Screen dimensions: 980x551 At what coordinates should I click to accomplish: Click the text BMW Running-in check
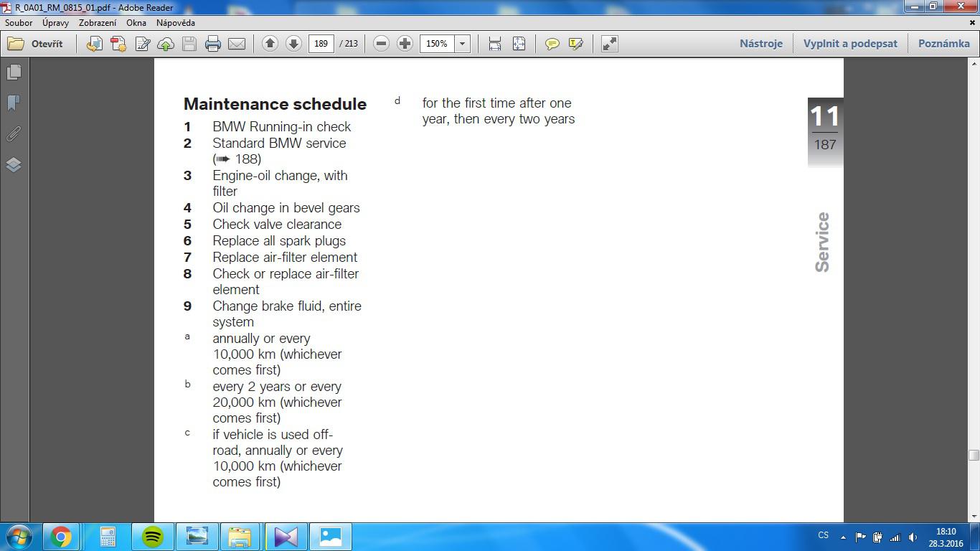point(281,127)
